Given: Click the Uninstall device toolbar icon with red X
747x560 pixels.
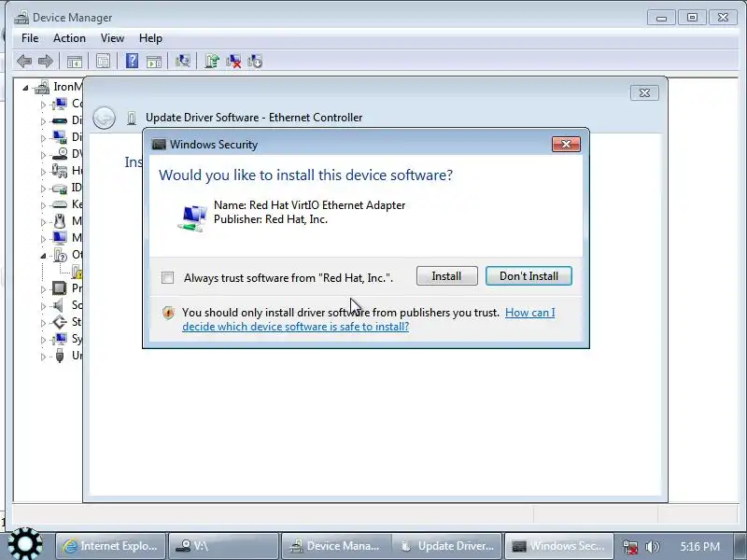Looking at the screenshot, I should click(x=233, y=61).
